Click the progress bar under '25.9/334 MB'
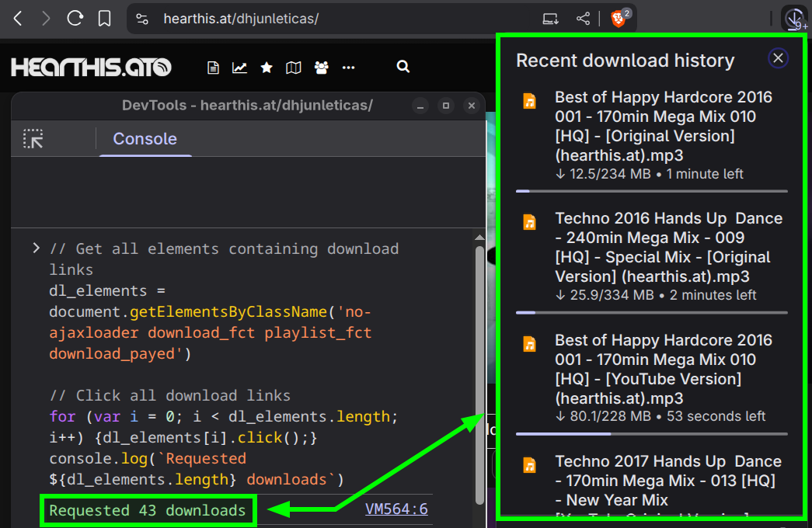 [x=652, y=313]
